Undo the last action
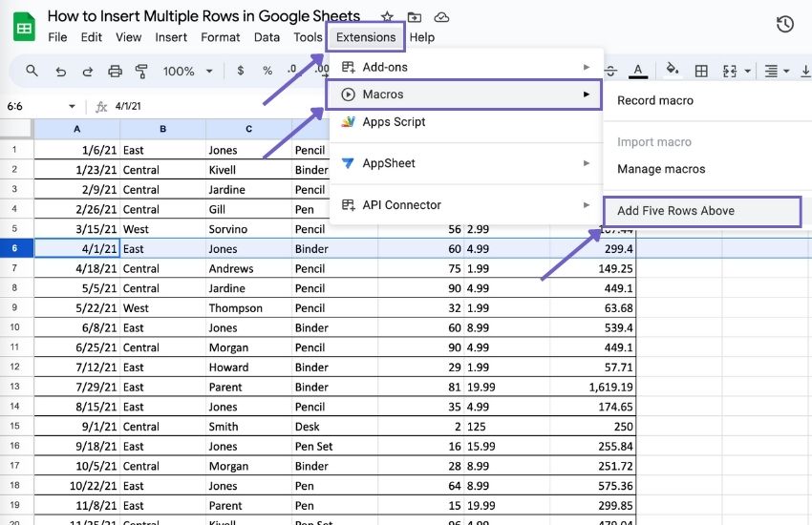This screenshot has height=525, width=812. (60, 71)
